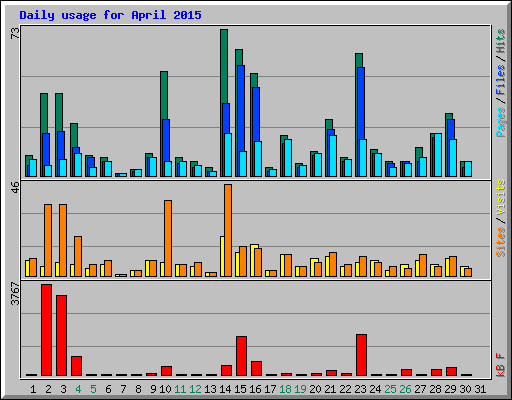Select day label "8" on the x-axis

[x=138, y=389]
